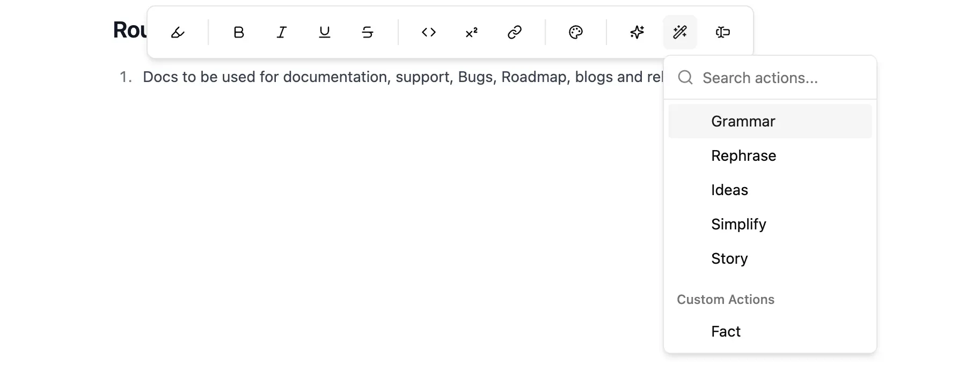Choose Rephrase from the actions list
Image resolution: width=980 pixels, height=372 pixels.
click(x=744, y=156)
